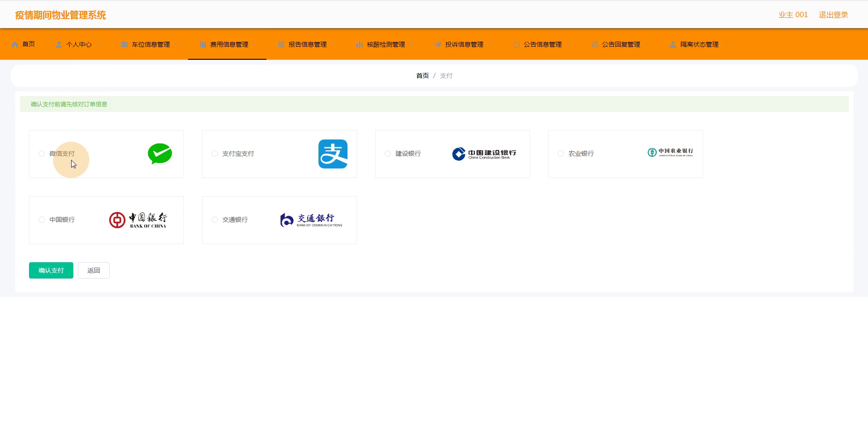Select the 建设银行 radio button
The image size is (868, 423).
click(388, 154)
